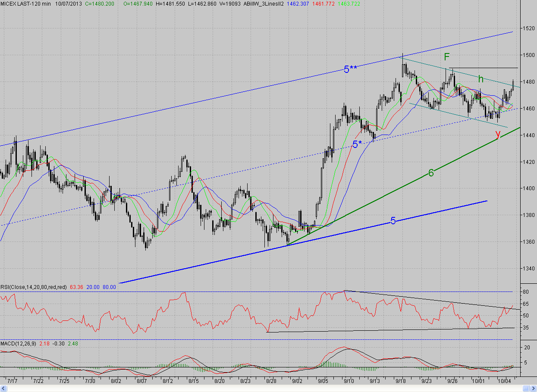
Task: Click the 9/10 date axis label
Action: click(349, 382)
